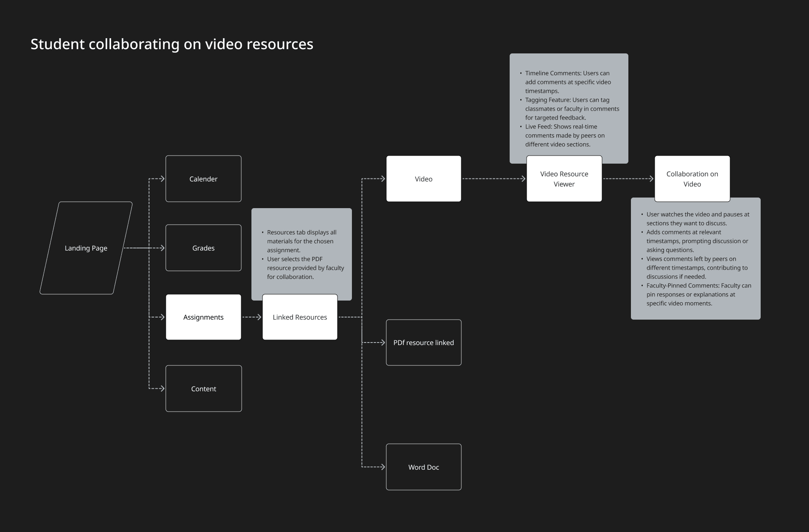
Task: Click the title 'Student collaborating on video resources'
Action: point(172,44)
